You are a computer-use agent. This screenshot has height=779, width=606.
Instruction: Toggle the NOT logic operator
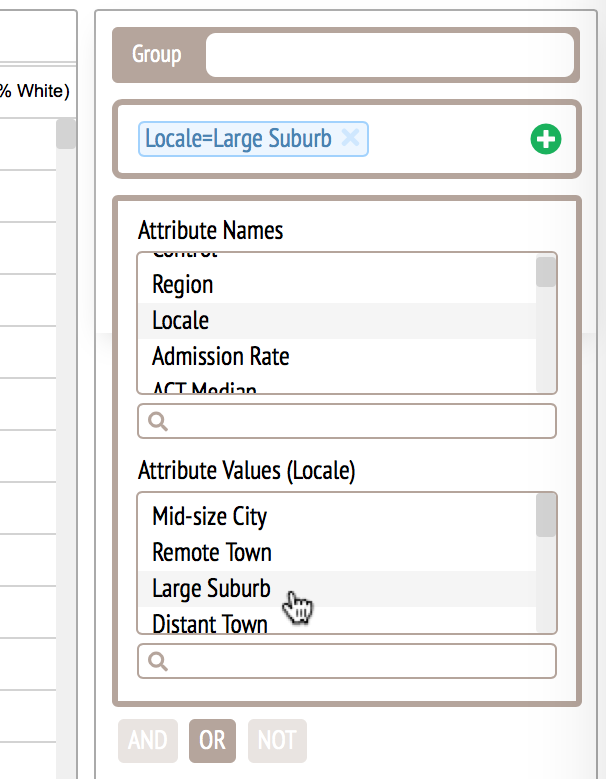coord(277,741)
